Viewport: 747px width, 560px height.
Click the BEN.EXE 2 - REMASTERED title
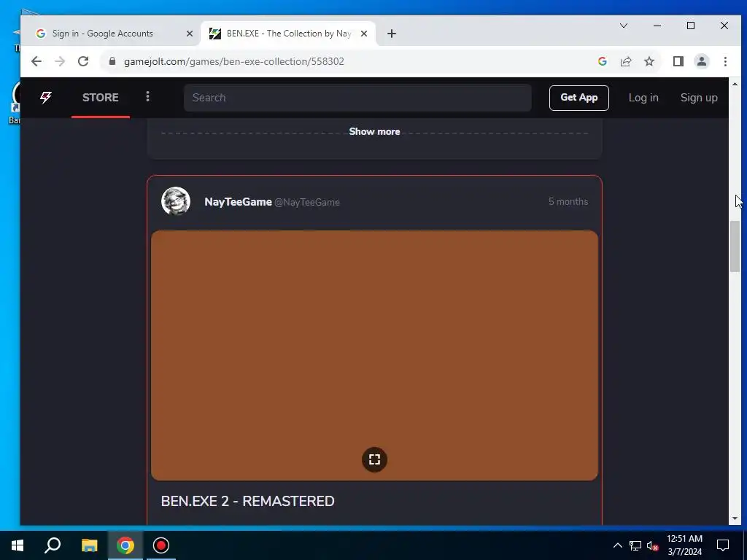[x=248, y=502]
